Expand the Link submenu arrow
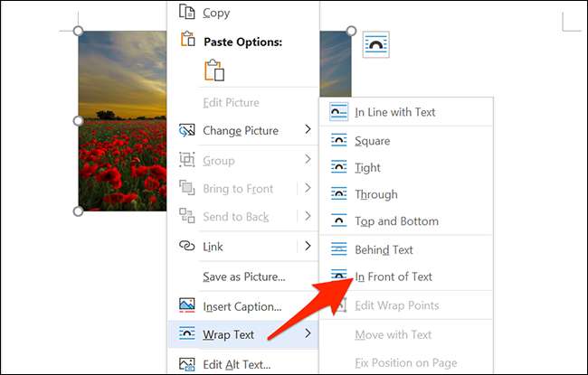The height and width of the screenshot is (375, 588). click(x=308, y=246)
